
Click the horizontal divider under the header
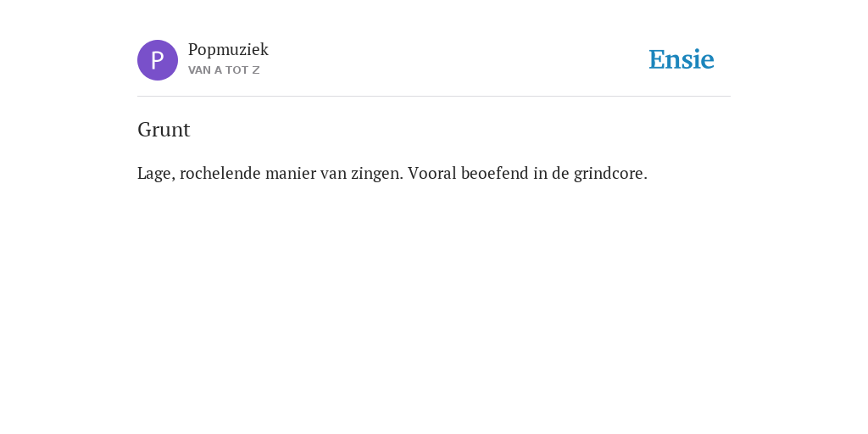(x=434, y=97)
